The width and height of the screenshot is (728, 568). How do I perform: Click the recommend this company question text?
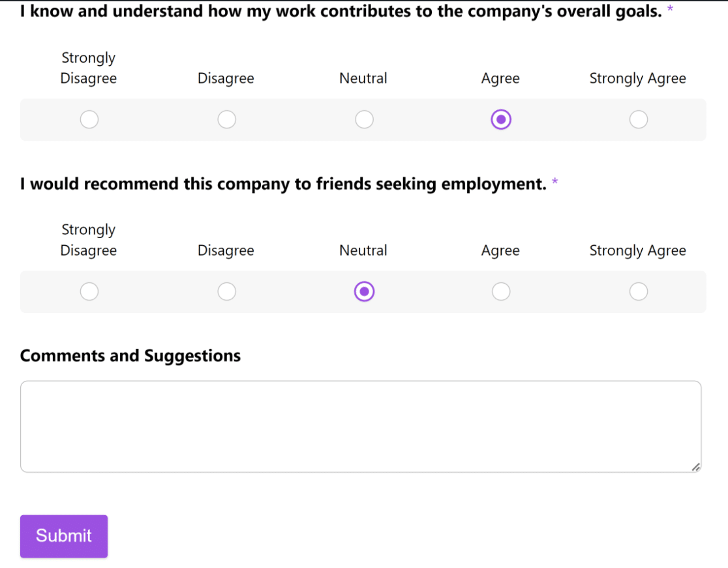click(x=283, y=185)
